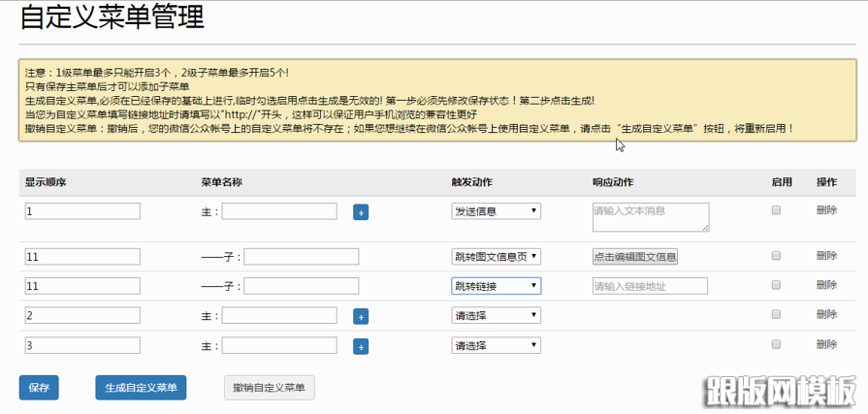Open the 请选择 dropdown for menu 2
Image resolution: width=868 pixels, height=414 pixels.
point(496,316)
